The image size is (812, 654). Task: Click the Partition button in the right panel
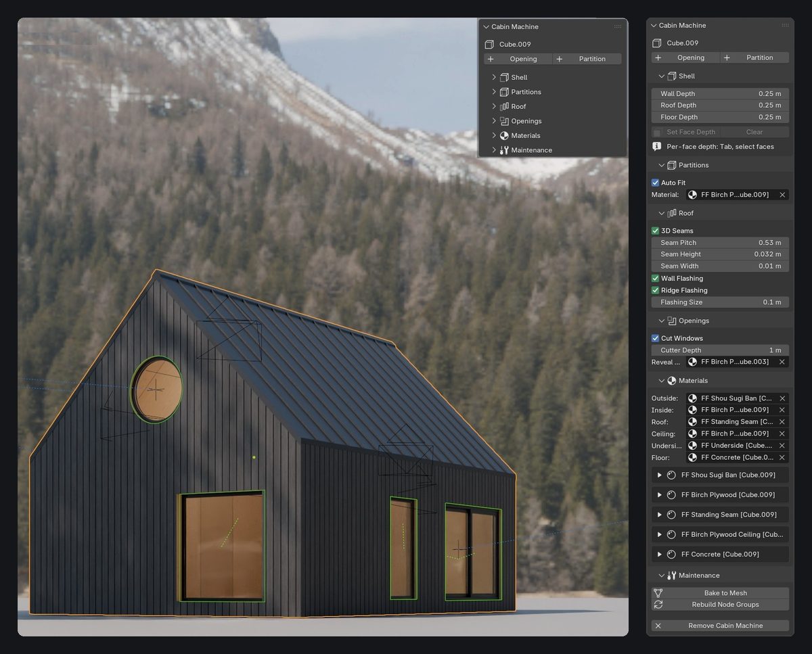754,57
